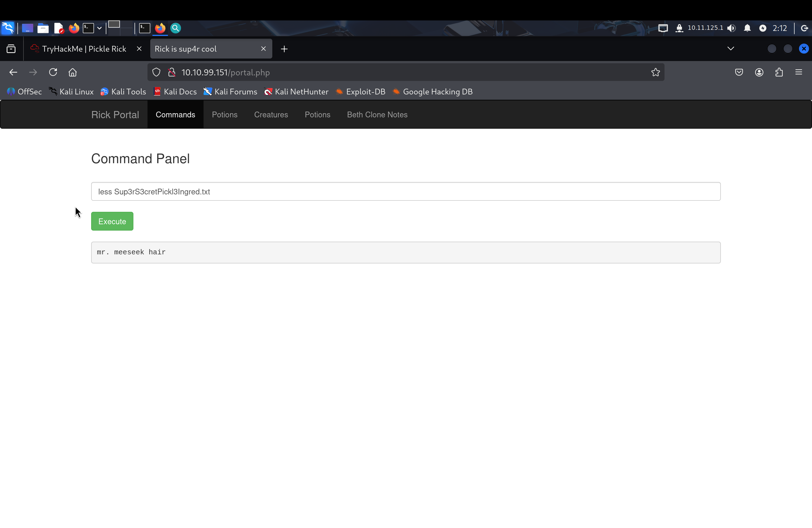This screenshot has height=528, width=812.
Task: Open the Kali Forums bookmark
Action: pyautogui.click(x=230, y=92)
